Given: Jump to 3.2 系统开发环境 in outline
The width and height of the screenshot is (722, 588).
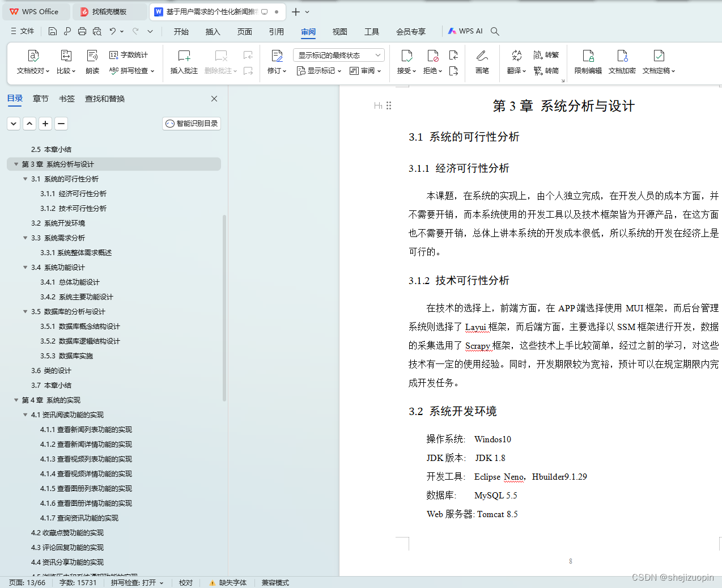Looking at the screenshot, I should coord(58,223).
